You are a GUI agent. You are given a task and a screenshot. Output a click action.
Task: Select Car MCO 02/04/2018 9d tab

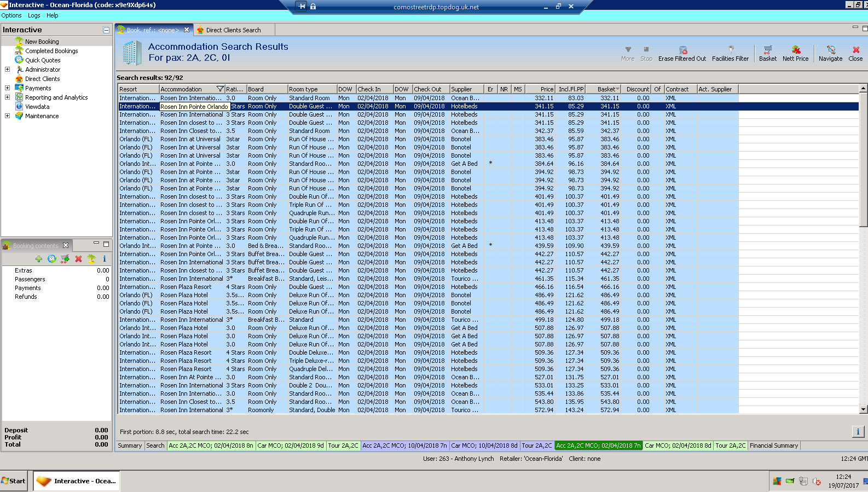tap(291, 445)
